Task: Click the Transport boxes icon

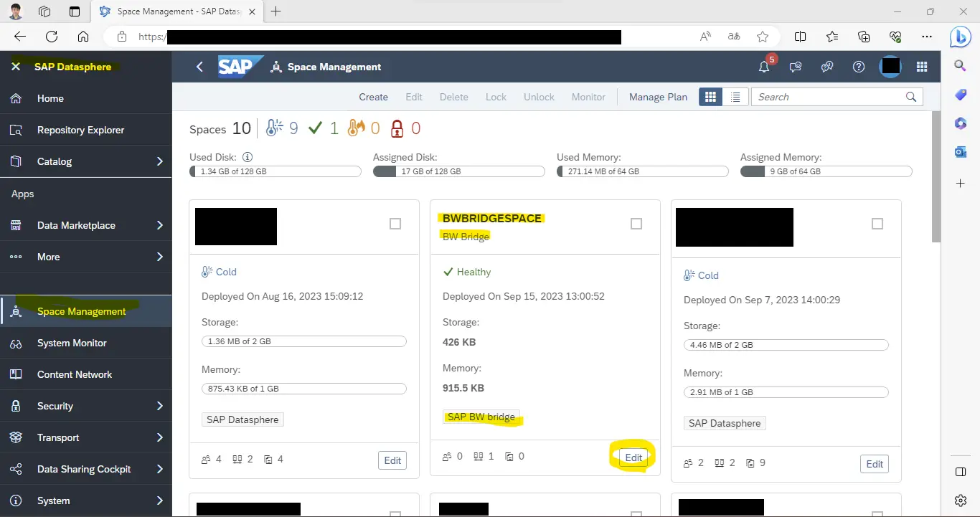Action: (16, 437)
